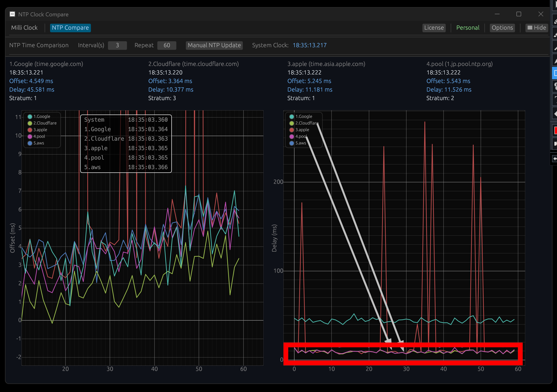This screenshot has width=557, height=392.
Task: Click the License button
Action: (434, 28)
